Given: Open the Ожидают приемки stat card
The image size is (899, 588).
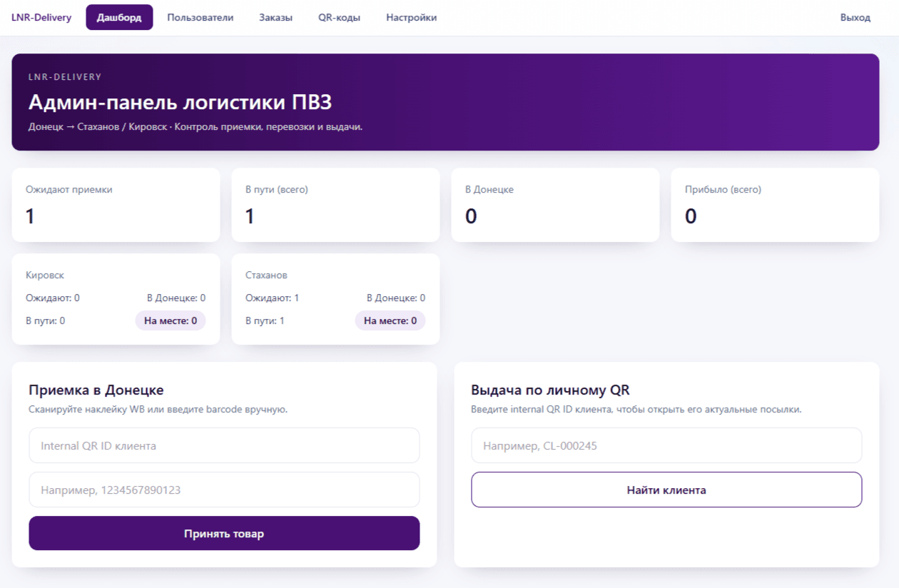Looking at the screenshot, I should [114, 204].
